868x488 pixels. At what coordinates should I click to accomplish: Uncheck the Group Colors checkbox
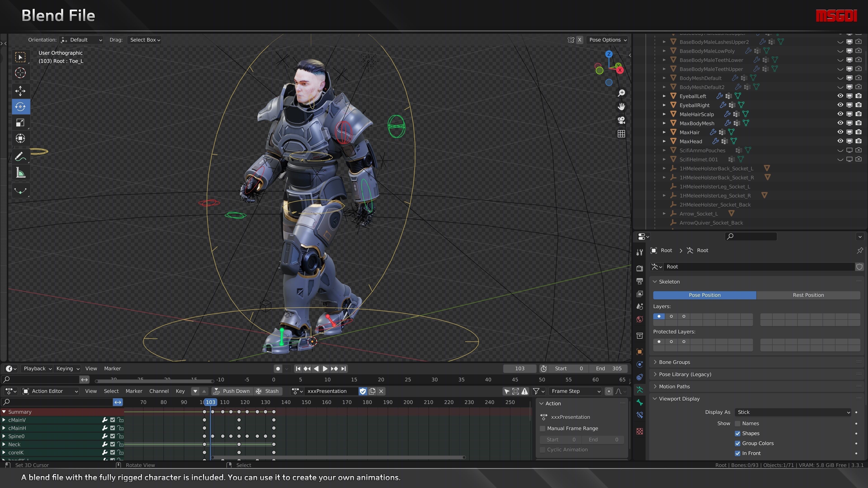(738, 443)
